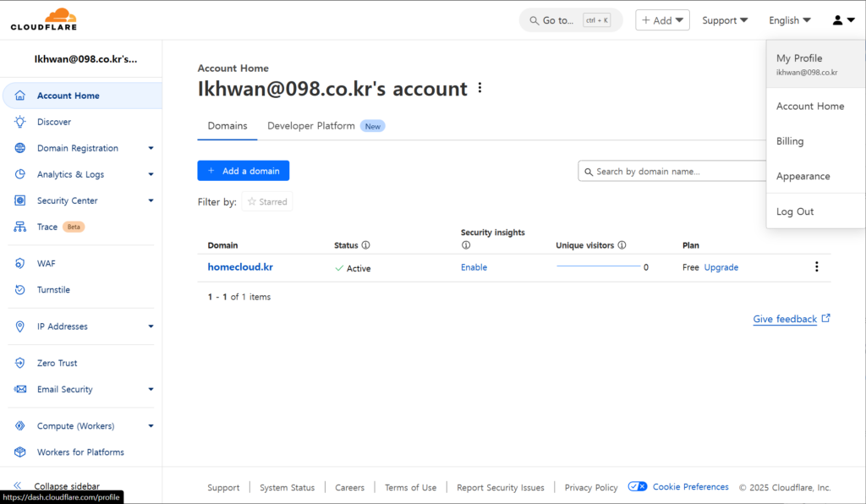This screenshot has width=866, height=504.
Task: Click the Turnstile icon in sidebar
Action: pyautogui.click(x=20, y=290)
